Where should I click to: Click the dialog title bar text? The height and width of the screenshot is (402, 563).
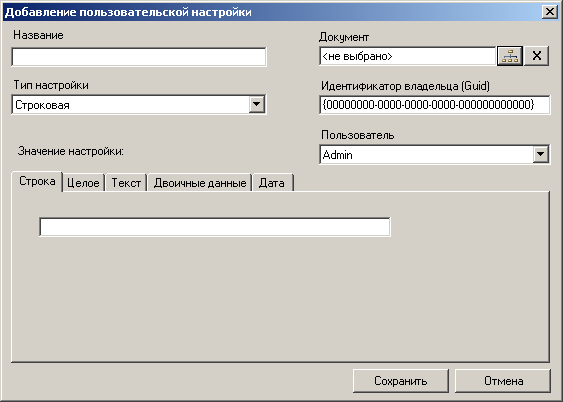point(128,12)
